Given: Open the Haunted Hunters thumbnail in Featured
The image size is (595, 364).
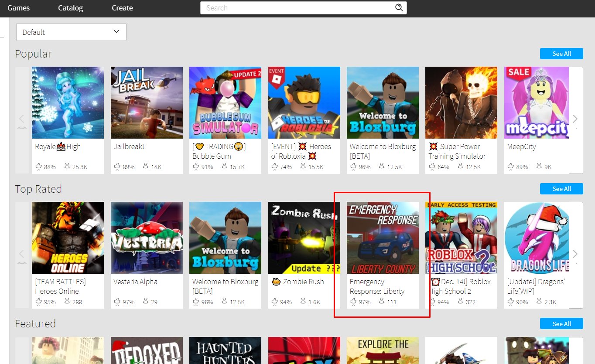Looking at the screenshot, I should point(226,350).
